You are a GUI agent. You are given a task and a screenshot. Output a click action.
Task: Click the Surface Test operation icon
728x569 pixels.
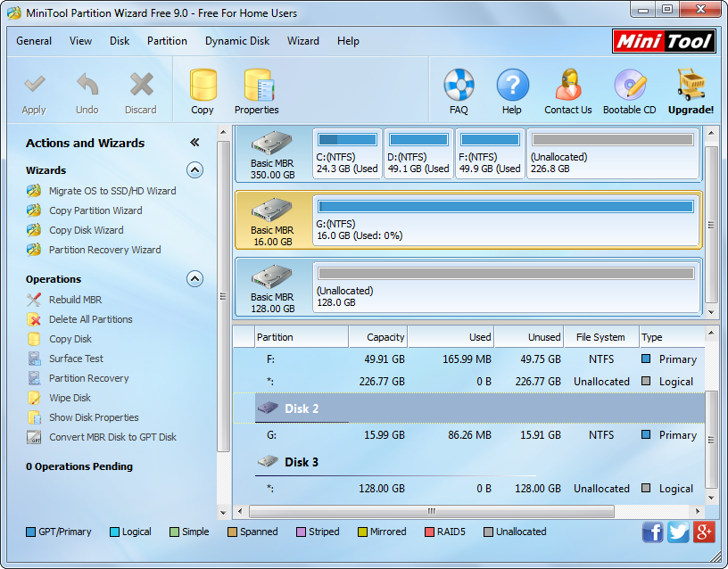pos(34,359)
